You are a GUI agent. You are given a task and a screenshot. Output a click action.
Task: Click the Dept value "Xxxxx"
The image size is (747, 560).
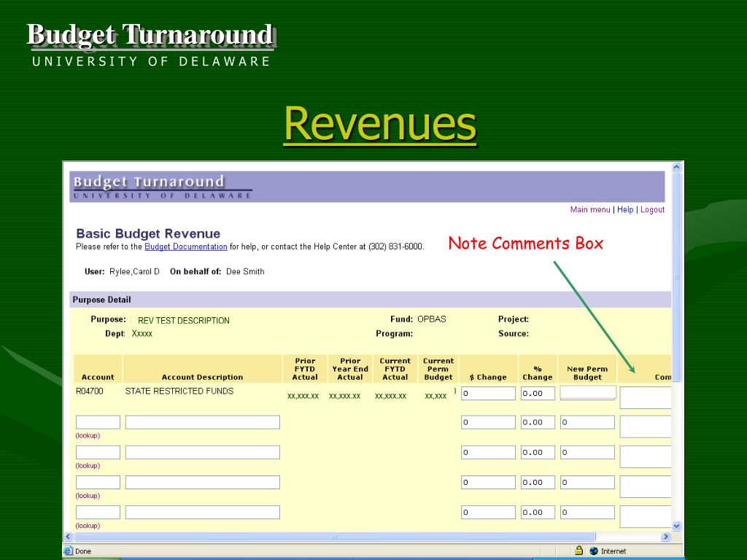[x=142, y=333]
